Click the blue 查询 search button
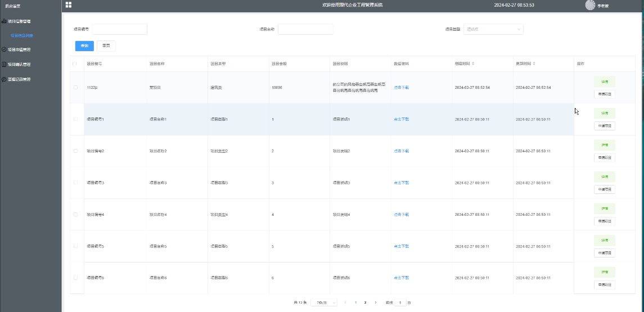644x312 pixels. pos(84,46)
